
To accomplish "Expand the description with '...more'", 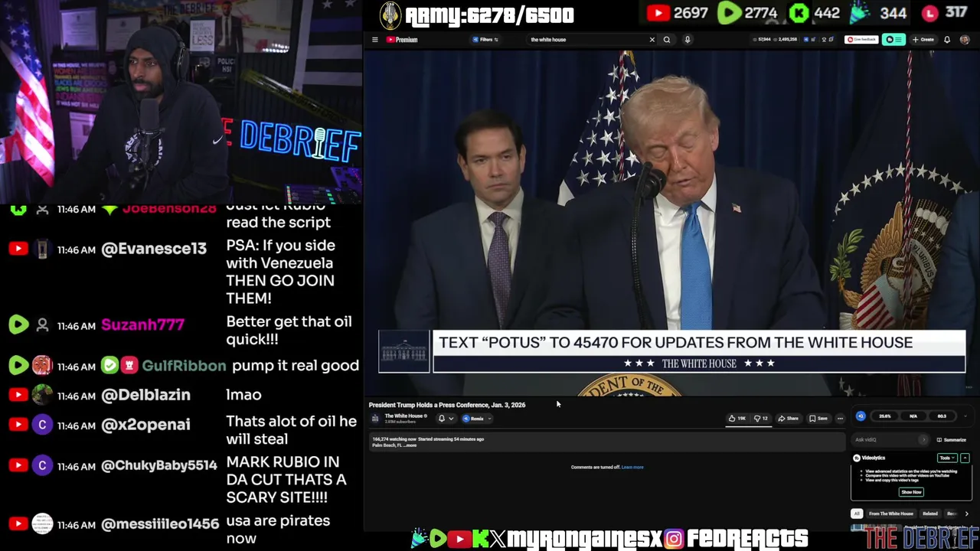I will point(410,445).
